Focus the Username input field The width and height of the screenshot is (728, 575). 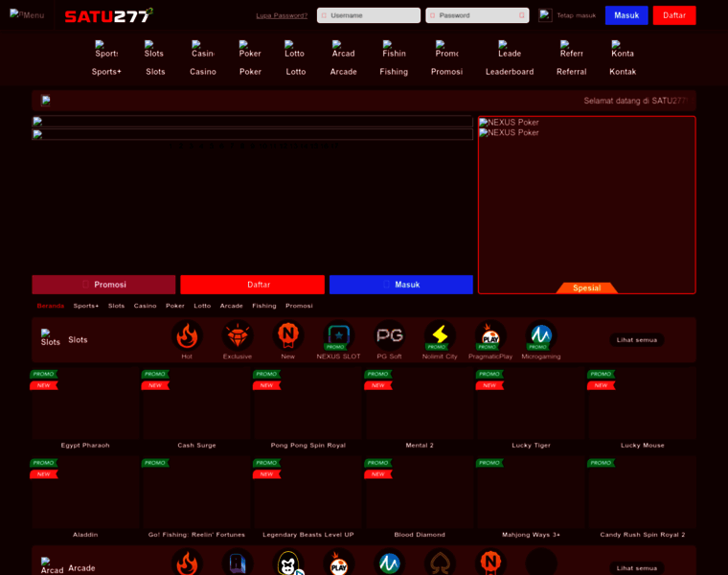[369, 15]
